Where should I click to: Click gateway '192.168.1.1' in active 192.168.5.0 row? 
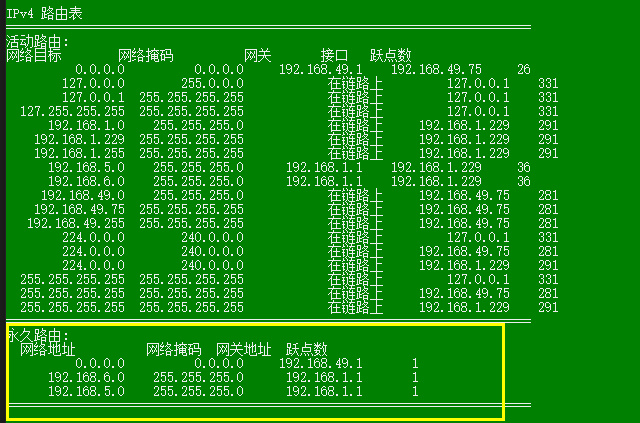coord(324,167)
